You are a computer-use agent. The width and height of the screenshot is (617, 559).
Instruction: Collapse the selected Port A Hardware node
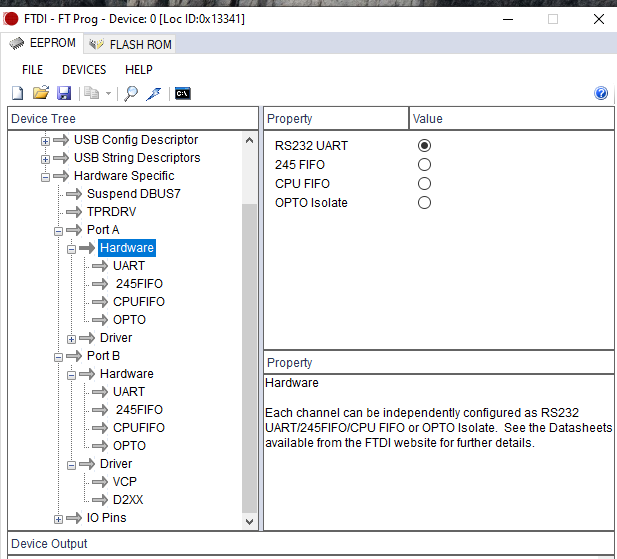tap(71, 249)
